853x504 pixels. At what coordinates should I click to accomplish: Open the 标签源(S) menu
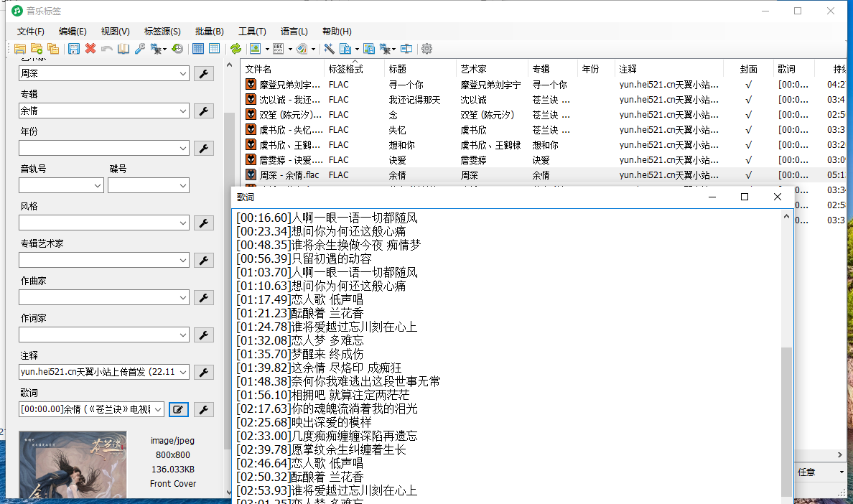tap(162, 31)
